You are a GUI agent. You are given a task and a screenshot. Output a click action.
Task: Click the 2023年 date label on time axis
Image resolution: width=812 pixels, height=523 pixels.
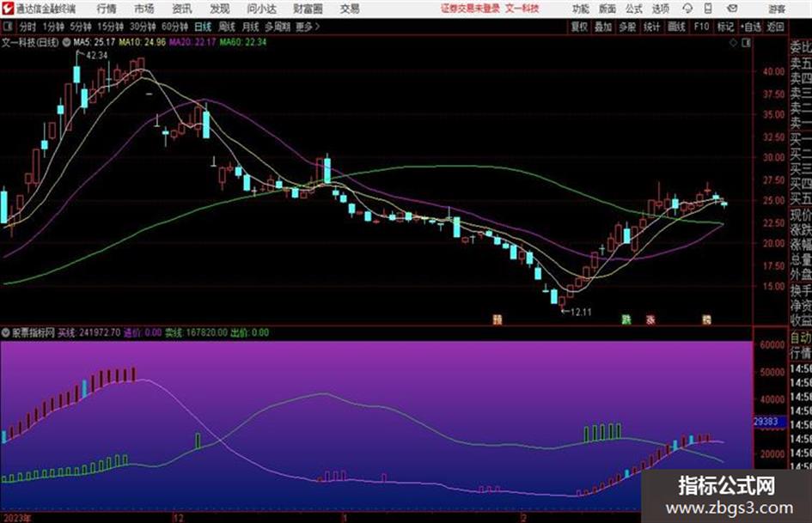point(16,518)
